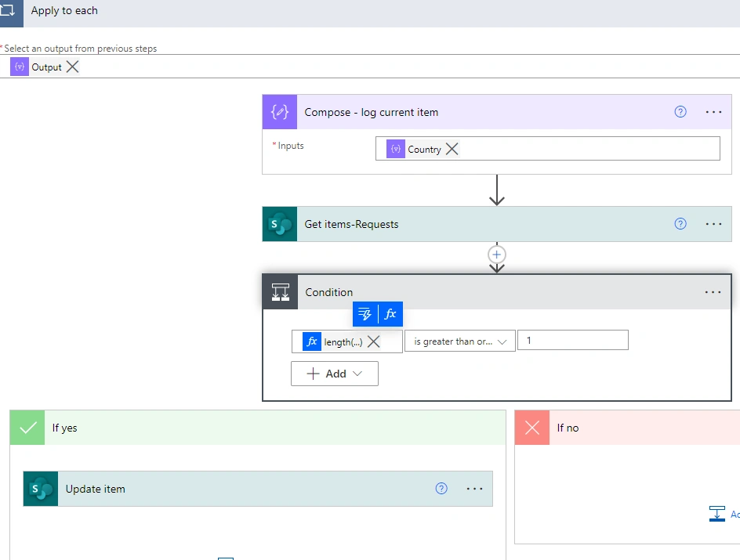Open dynamic content via lightning icon

click(365, 314)
